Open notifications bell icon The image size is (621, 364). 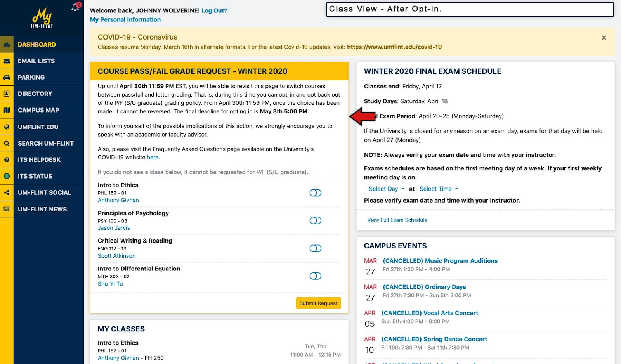coord(75,7)
